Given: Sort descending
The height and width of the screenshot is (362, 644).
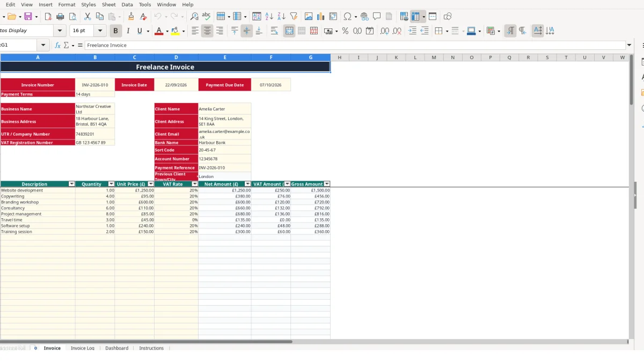Looking at the screenshot, I should pyautogui.click(x=281, y=17).
